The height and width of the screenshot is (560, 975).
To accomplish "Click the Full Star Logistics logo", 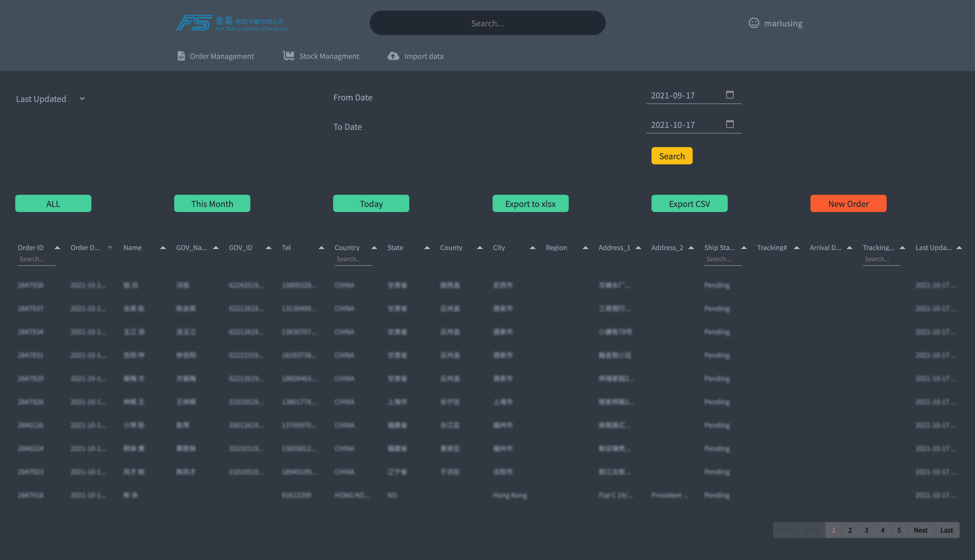I will coord(233,23).
